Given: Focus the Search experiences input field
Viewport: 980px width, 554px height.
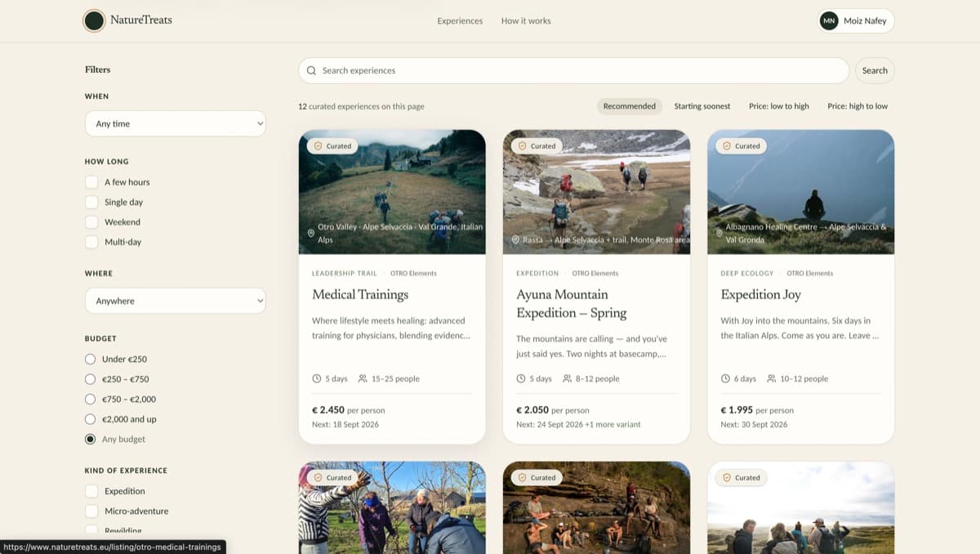Looking at the screenshot, I should click(573, 70).
